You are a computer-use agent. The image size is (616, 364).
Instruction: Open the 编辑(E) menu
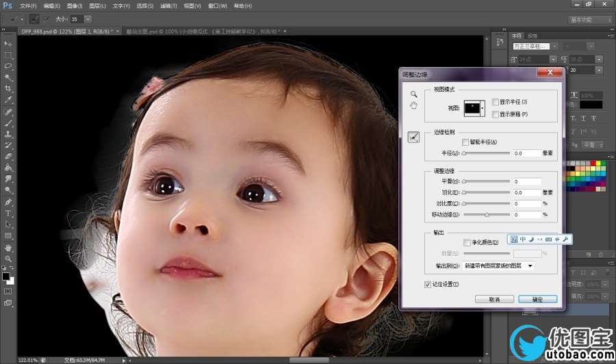pyautogui.click(x=51, y=6)
